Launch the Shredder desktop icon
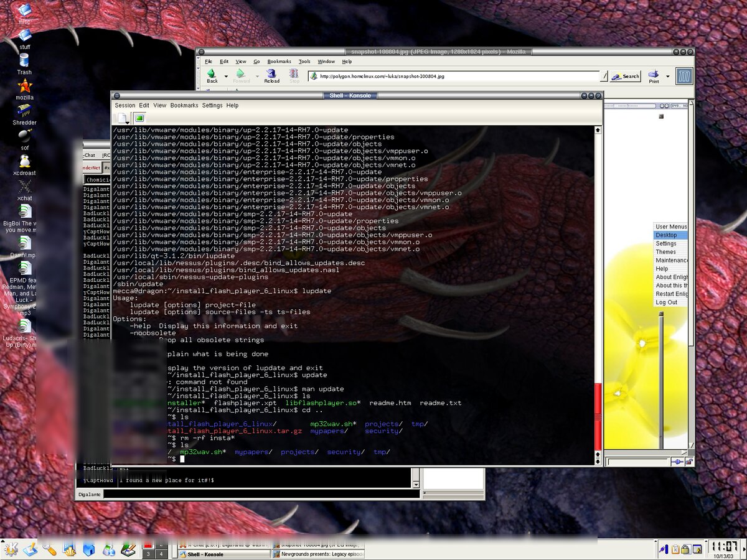This screenshot has width=747, height=560. 25,111
